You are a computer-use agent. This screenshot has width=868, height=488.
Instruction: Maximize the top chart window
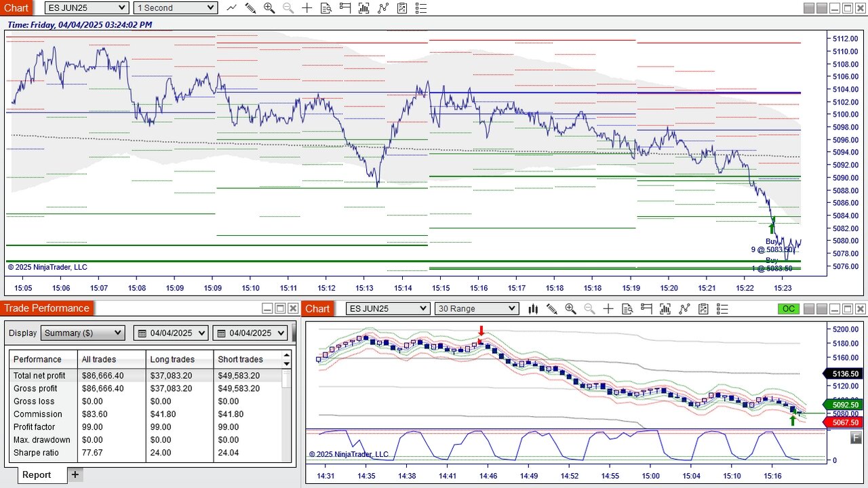coord(848,8)
